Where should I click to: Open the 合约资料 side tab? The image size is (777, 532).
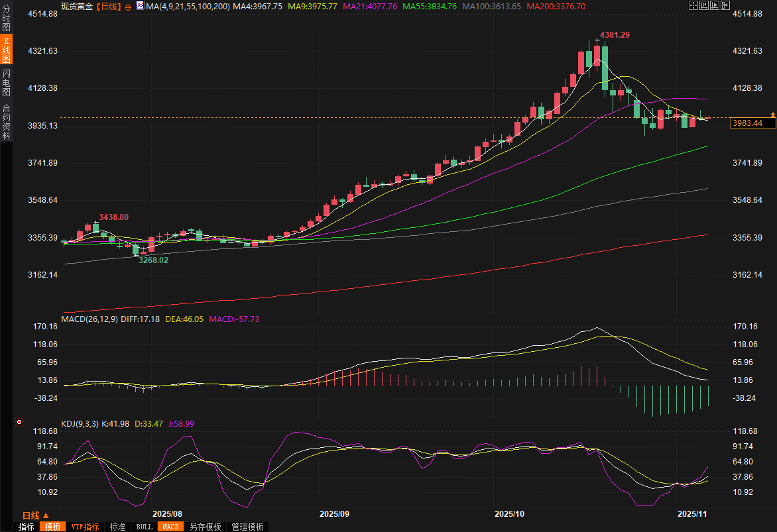coord(6,121)
